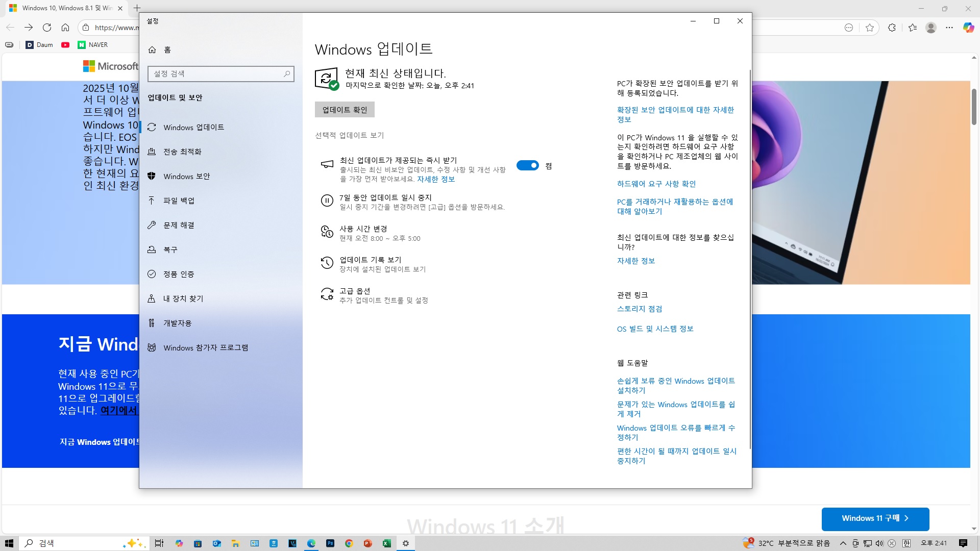980x551 pixels.
Task: Open Copilot from the Edge toolbar
Action: (968, 28)
